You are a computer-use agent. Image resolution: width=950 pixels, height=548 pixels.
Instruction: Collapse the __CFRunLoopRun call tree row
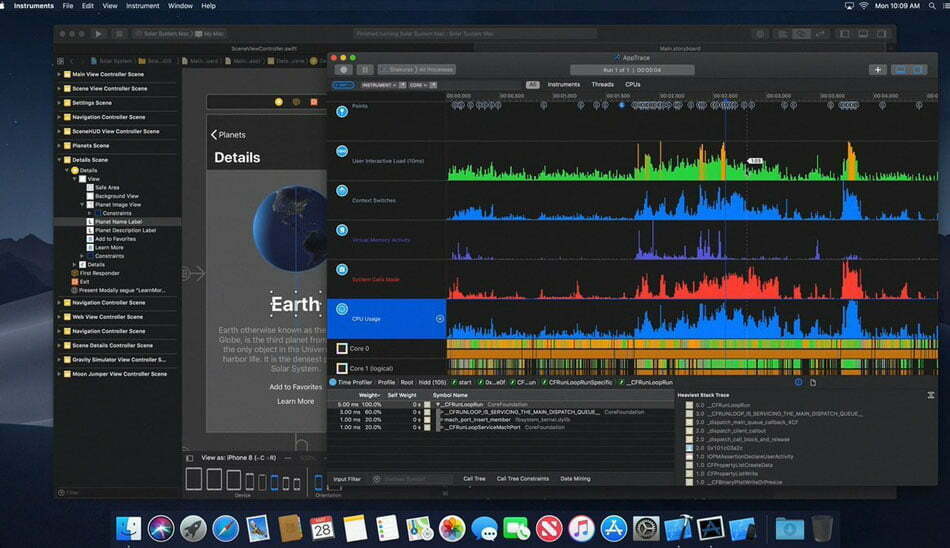tap(438, 404)
